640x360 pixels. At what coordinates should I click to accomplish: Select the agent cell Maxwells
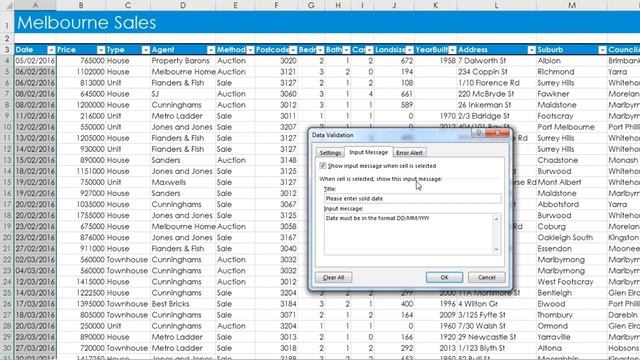pos(183,182)
